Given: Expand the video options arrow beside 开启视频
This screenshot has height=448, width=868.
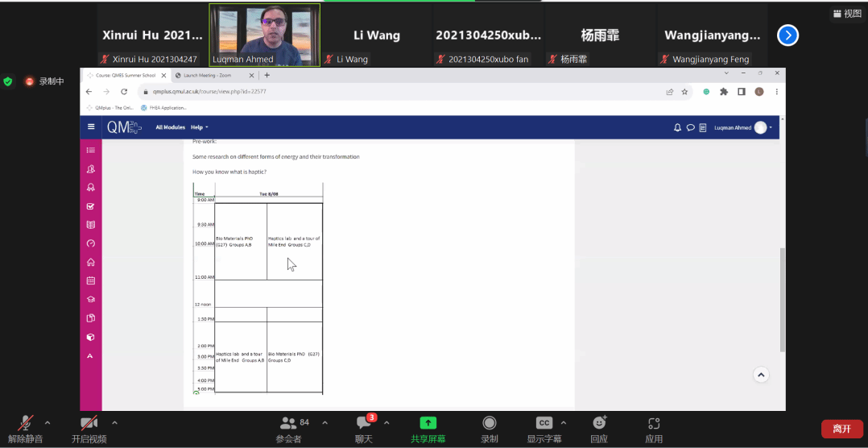Looking at the screenshot, I should 114,422.
